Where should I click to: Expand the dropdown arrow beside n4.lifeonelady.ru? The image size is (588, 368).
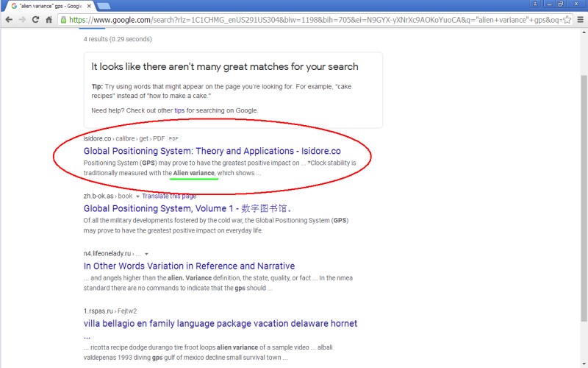146,254
